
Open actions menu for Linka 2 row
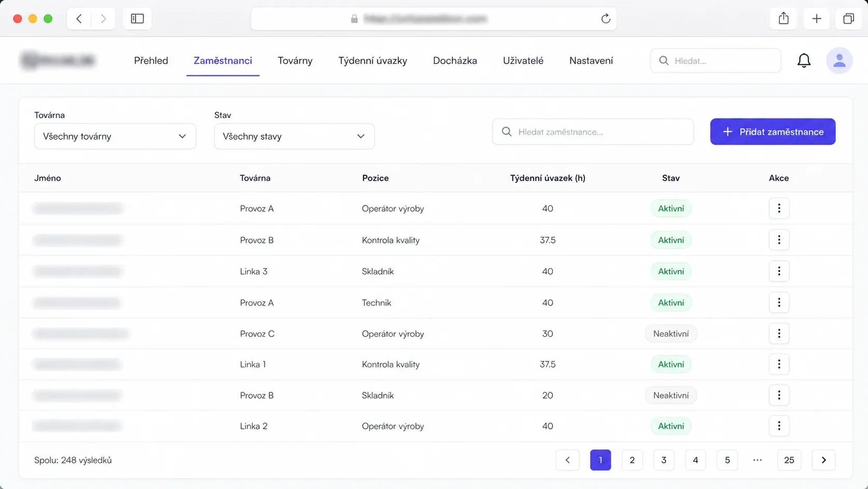779,426
